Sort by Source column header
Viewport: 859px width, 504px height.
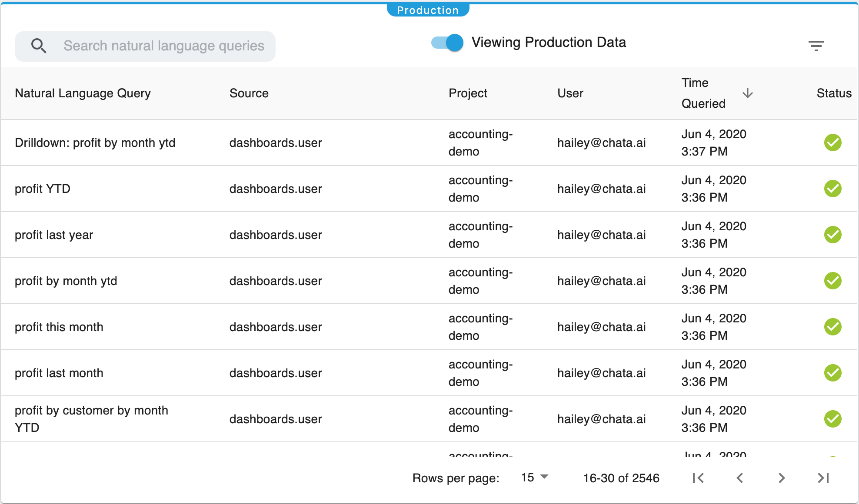[249, 93]
